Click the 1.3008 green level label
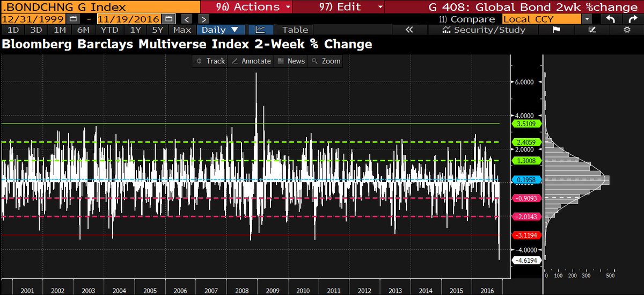 point(526,161)
